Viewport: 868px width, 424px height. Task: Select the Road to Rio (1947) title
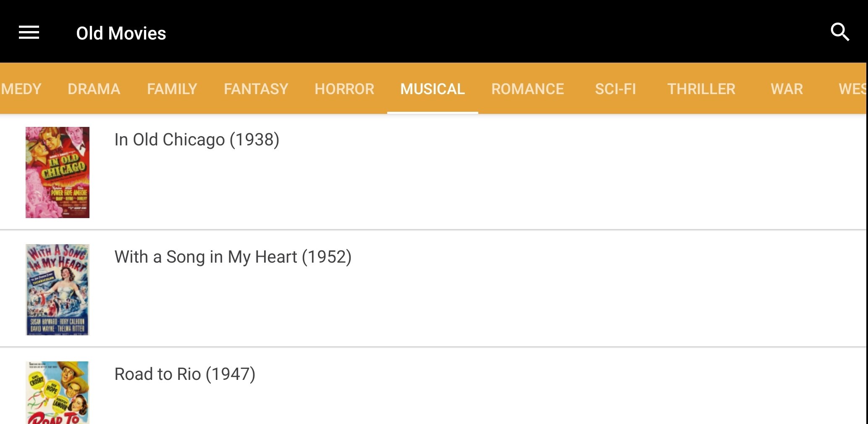pos(185,374)
